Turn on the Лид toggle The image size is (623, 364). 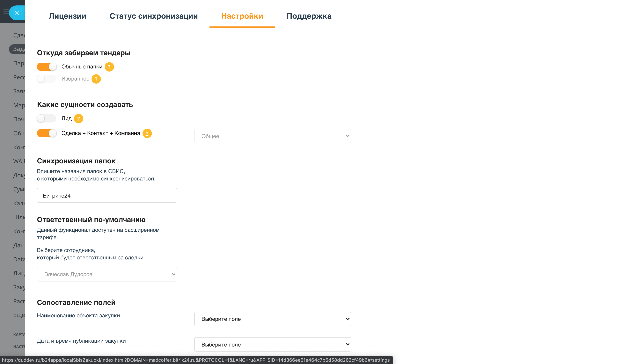pyautogui.click(x=47, y=119)
